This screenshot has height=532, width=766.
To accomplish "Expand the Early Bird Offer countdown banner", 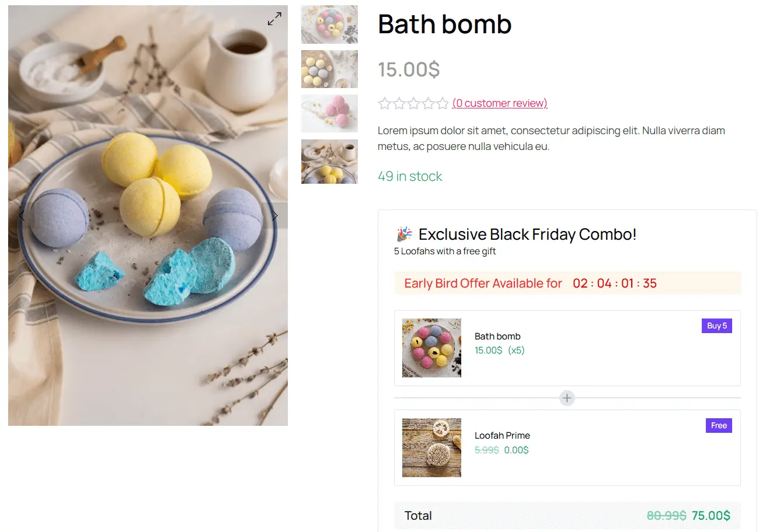I will (x=567, y=283).
